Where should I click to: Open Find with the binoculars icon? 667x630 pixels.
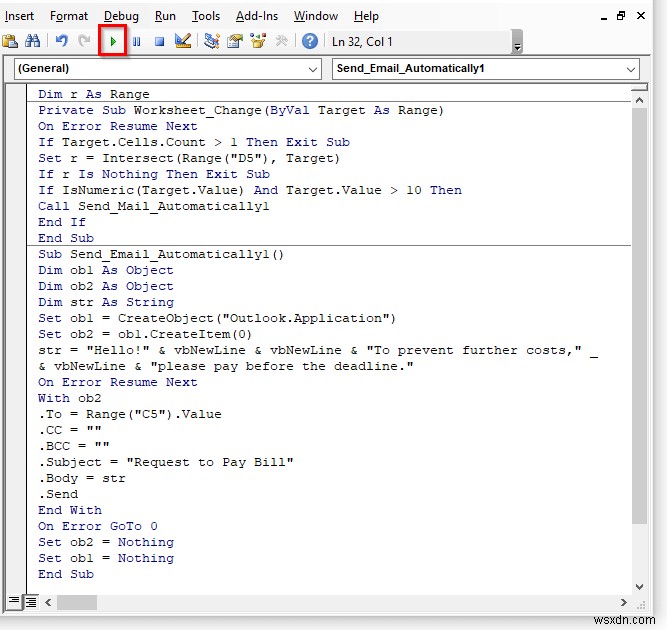pyautogui.click(x=33, y=41)
